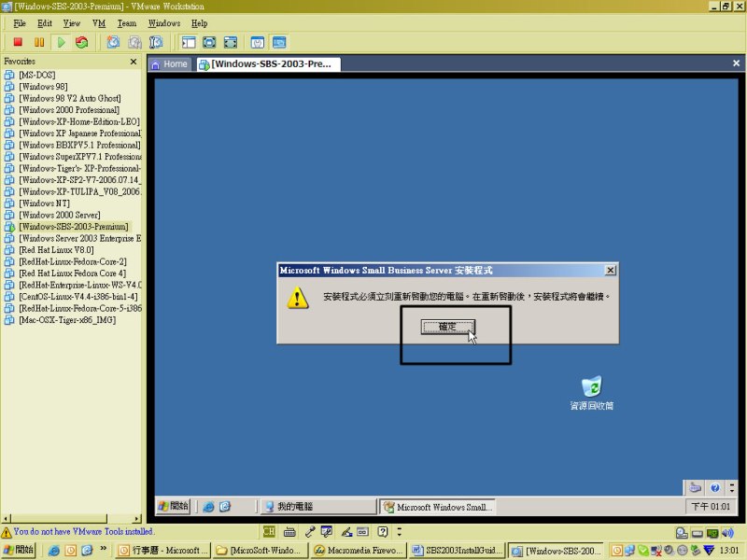The width and height of the screenshot is (747, 560).
Task: Select [Red Hat Linux V8.0] favorite
Action: coord(56,250)
